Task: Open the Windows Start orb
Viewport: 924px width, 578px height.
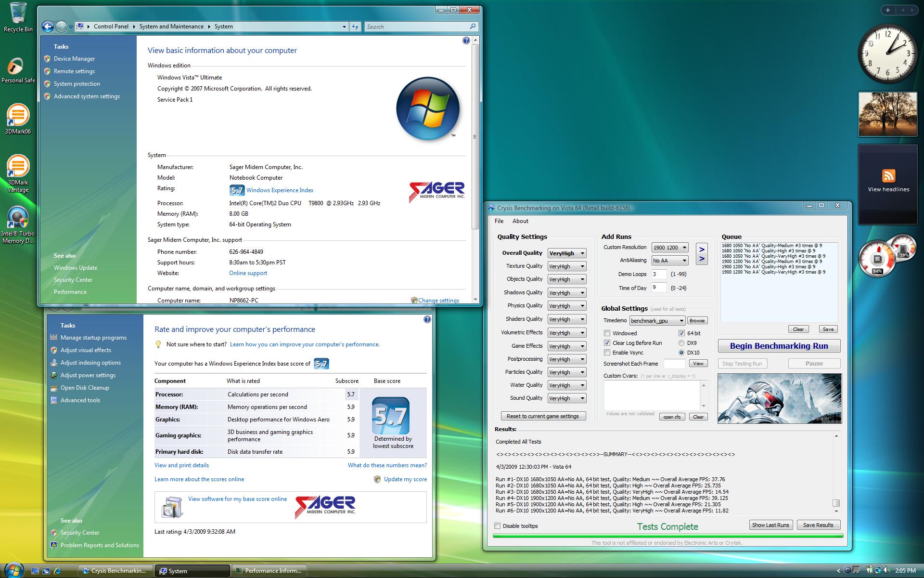Action: (x=13, y=569)
